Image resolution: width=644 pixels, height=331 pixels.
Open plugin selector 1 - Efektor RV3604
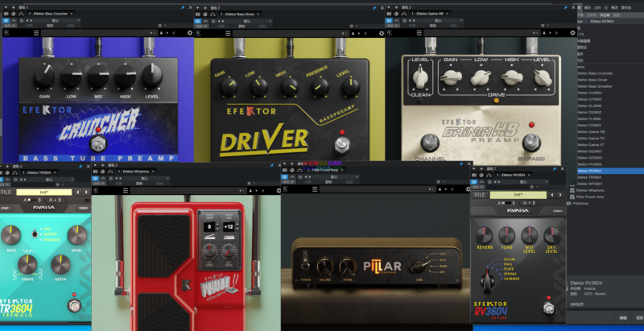click(513, 175)
